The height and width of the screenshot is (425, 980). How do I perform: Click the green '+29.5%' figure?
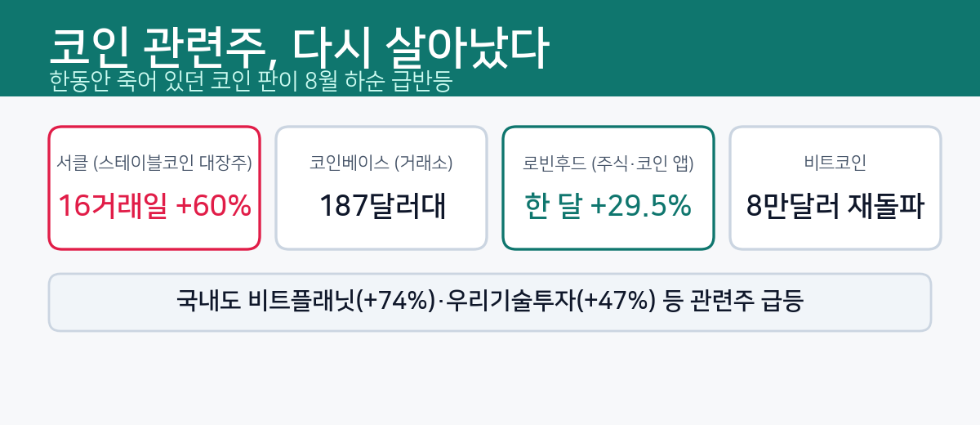coord(640,206)
